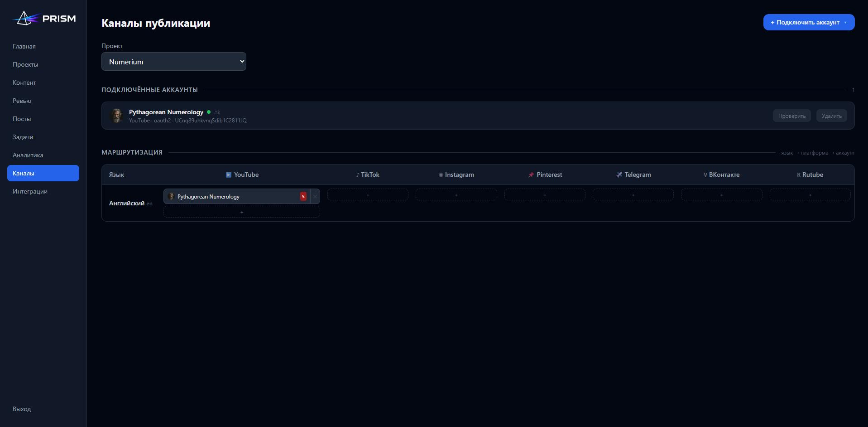The height and width of the screenshot is (427, 868).
Task: Add an Instagram account for English
Action: 456,195
